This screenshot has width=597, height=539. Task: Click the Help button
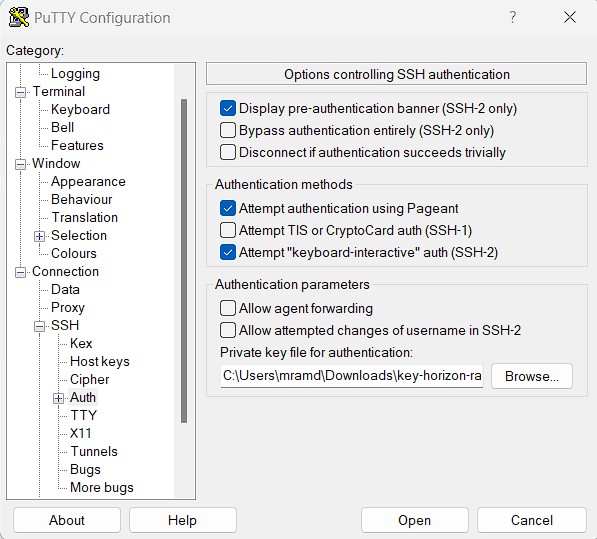(182, 520)
